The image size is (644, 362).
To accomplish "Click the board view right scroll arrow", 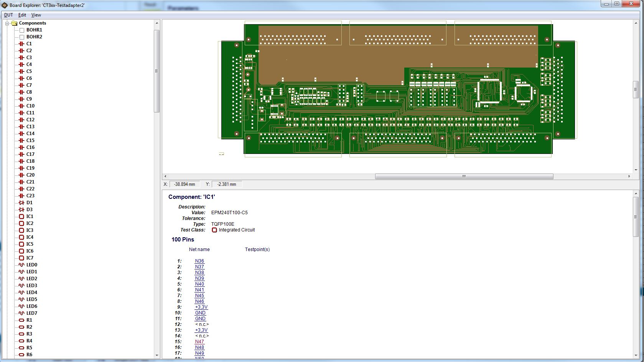I will pyautogui.click(x=629, y=176).
